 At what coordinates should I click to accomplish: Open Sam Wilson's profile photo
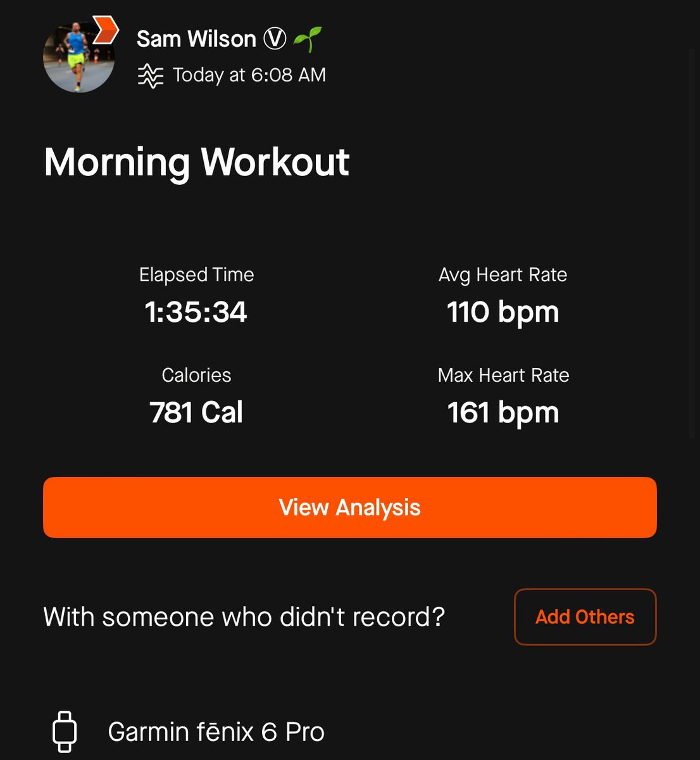[x=79, y=57]
